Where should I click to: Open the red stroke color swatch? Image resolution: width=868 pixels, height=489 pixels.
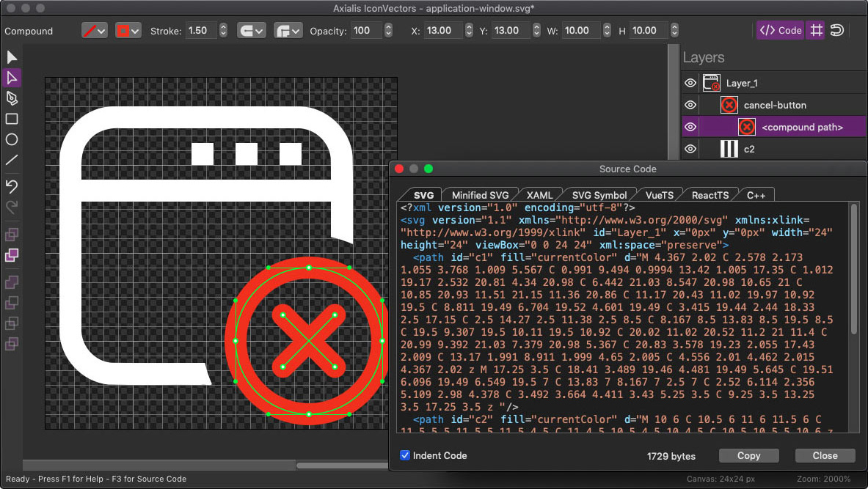tap(128, 31)
